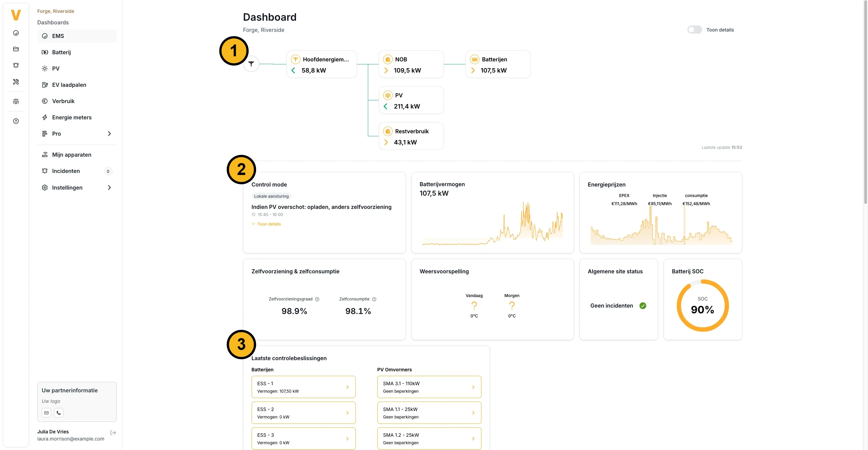Toggle the Toon details switch
This screenshot has width=868, height=450.
[x=694, y=30]
